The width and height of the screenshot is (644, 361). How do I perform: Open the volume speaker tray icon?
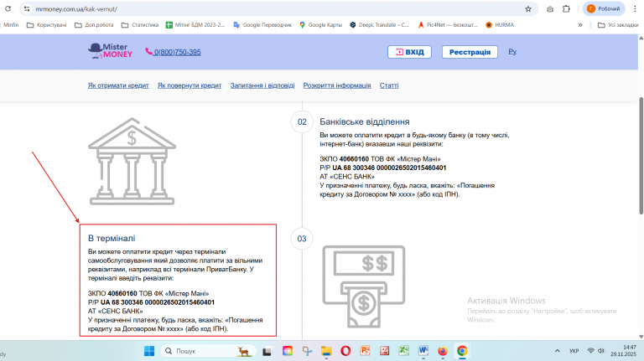point(601,351)
